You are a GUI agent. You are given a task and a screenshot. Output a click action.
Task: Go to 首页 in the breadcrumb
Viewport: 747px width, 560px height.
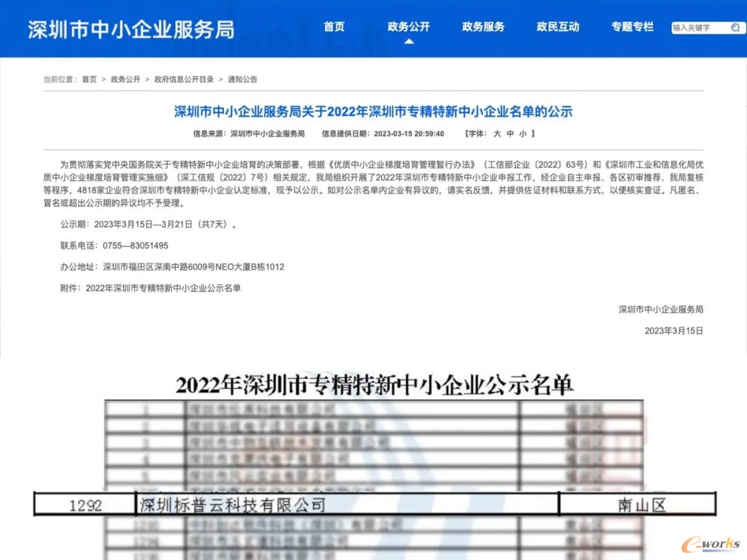pos(89,79)
